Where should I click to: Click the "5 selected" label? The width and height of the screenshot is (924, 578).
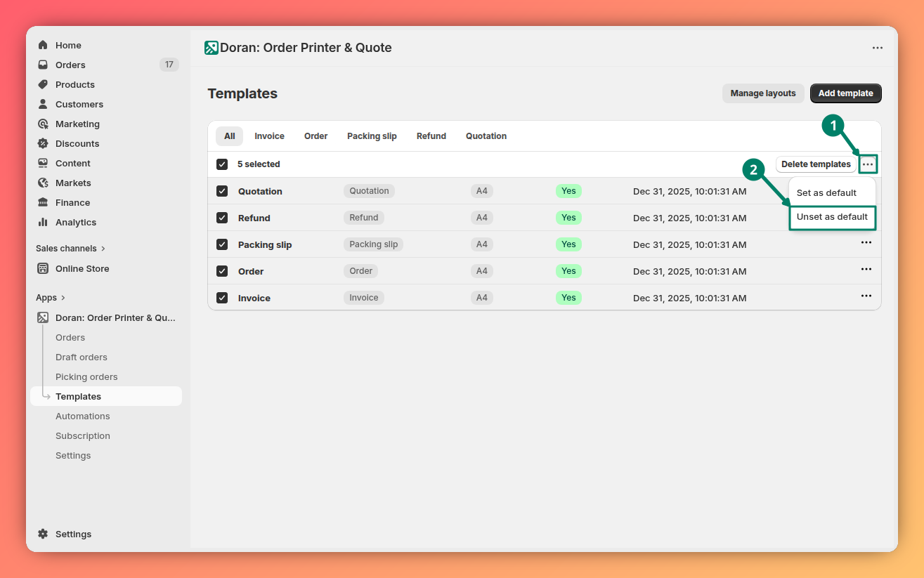259,164
